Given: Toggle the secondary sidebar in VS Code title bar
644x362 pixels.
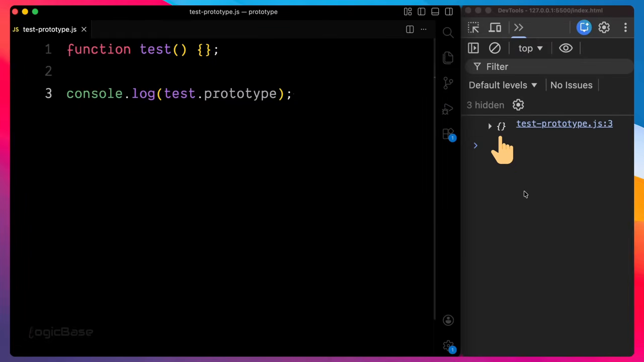Looking at the screenshot, I should tap(449, 12).
